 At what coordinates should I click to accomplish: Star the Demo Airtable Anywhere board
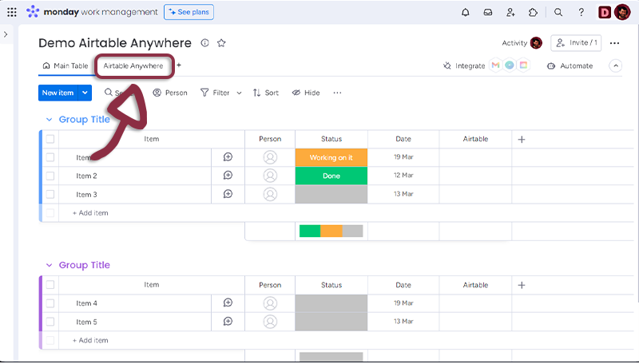(x=221, y=43)
